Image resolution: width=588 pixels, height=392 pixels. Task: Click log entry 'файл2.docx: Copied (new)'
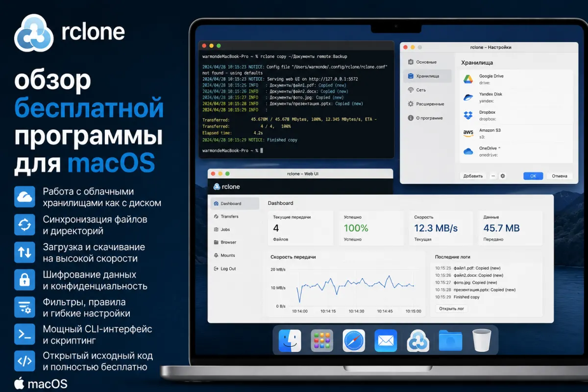(469, 275)
